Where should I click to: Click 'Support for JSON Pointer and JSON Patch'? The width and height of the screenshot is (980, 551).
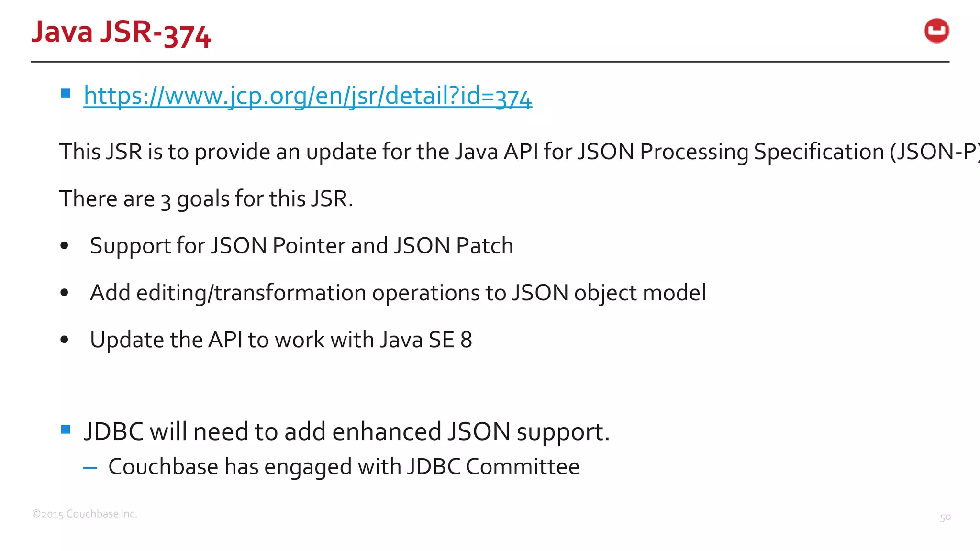click(x=301, y=246)
